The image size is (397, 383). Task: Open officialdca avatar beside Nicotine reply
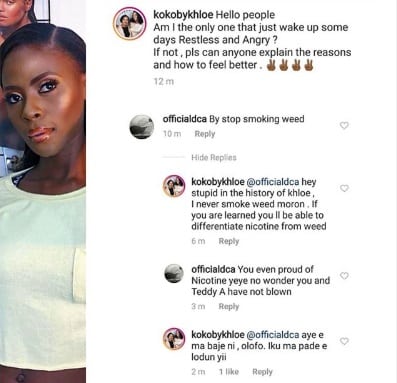(x=174, y=273)
